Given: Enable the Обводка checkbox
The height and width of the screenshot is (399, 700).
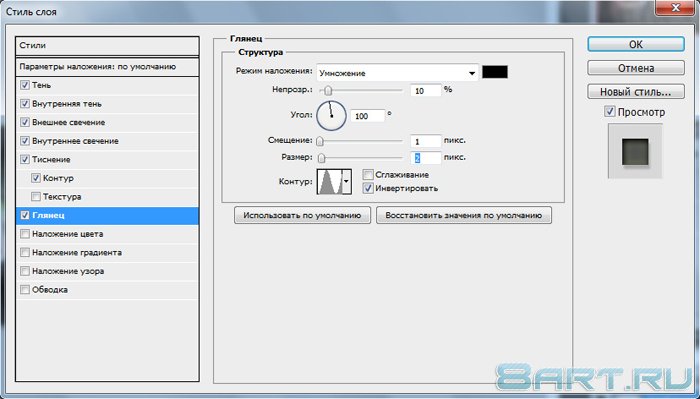Looking at the screenshot, I should (25, 290).
